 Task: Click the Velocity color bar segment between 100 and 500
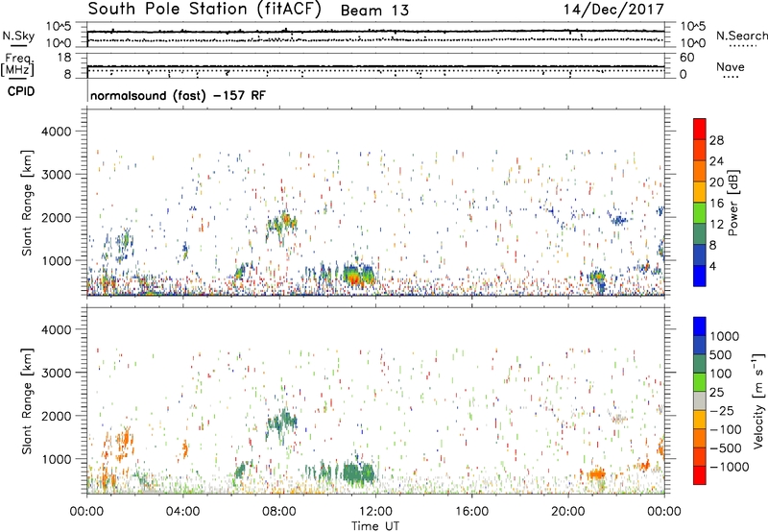700,364
